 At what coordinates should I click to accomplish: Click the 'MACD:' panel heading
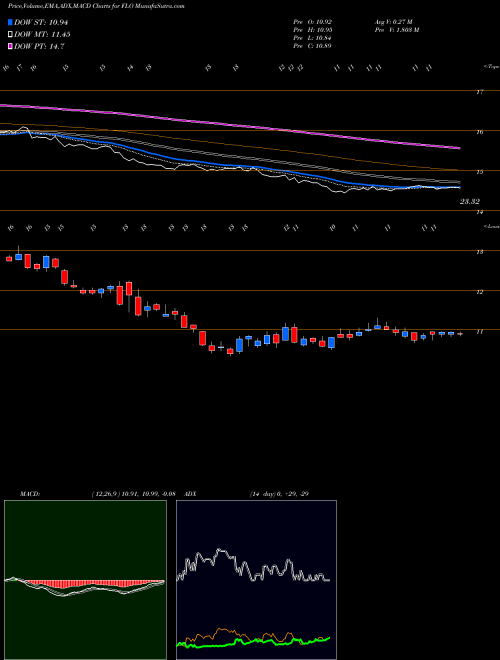click(30, 494)
